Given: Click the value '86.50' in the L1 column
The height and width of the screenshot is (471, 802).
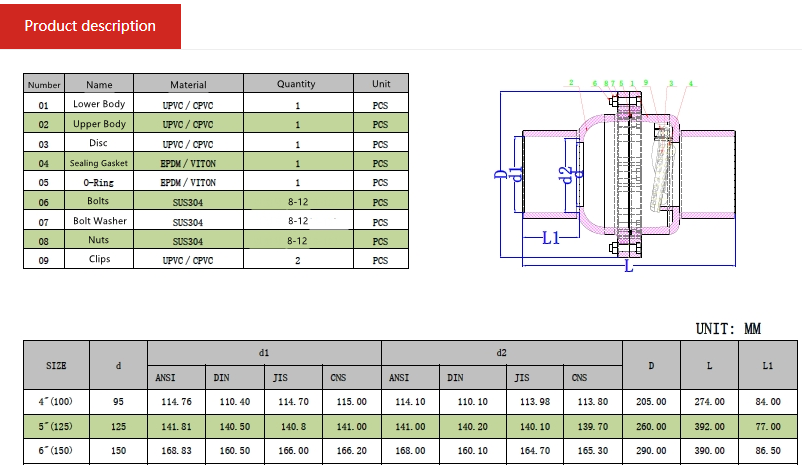Looking at the screenshot, I should 768,451.
